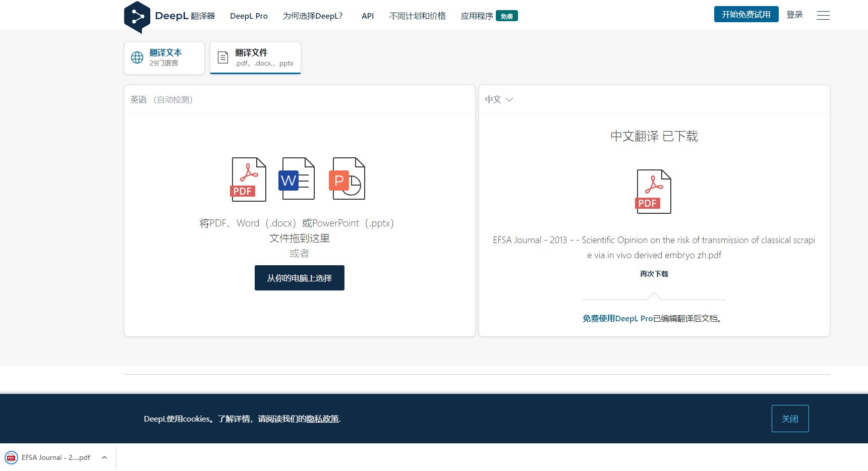This screenshot has width=868, height=471.
Task: Click the PDF file icon in upload area
Action: point(249,180)
